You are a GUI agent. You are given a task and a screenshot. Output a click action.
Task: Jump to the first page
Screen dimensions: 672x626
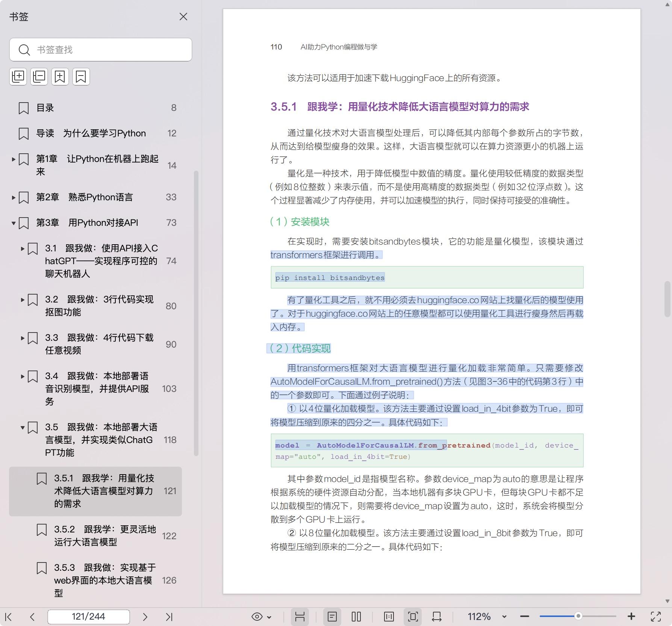pos(9,617)
